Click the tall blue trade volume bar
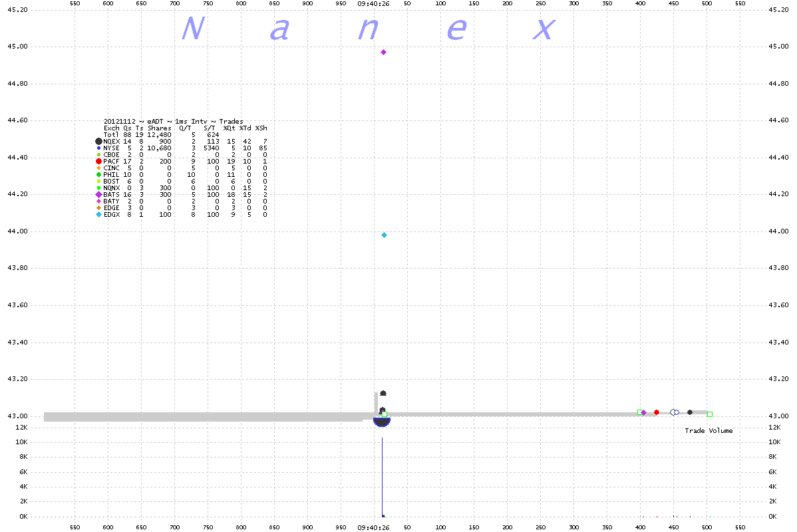Screen dimensions: 797x532 pos(383,477)
